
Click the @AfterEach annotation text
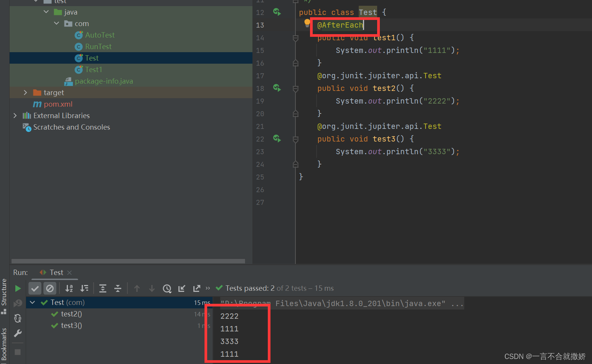[x=340, y=25]
